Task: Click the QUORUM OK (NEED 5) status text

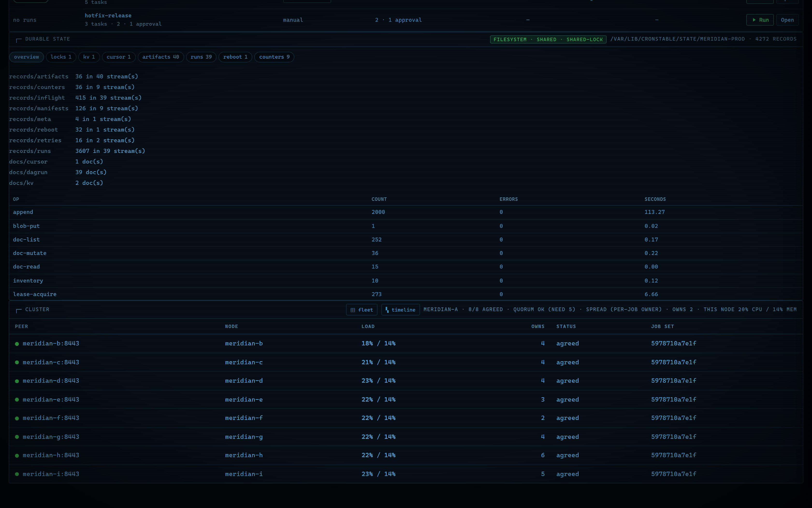Action: tap(544, 309)
